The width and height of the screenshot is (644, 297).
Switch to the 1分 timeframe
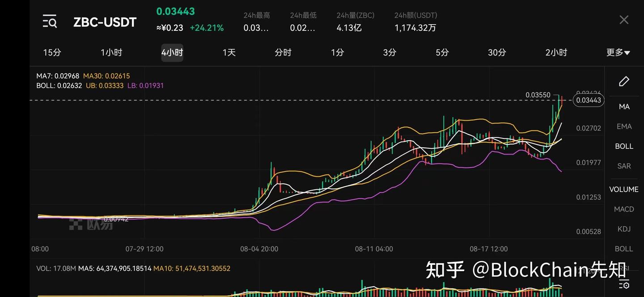[x=337, y=52]
